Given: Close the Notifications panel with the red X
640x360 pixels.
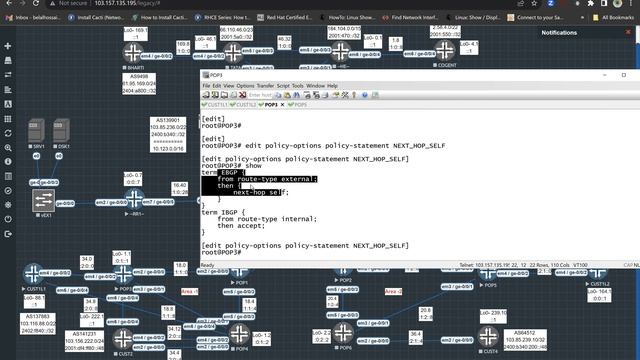Looking at the screenshot, I should 628,32.
